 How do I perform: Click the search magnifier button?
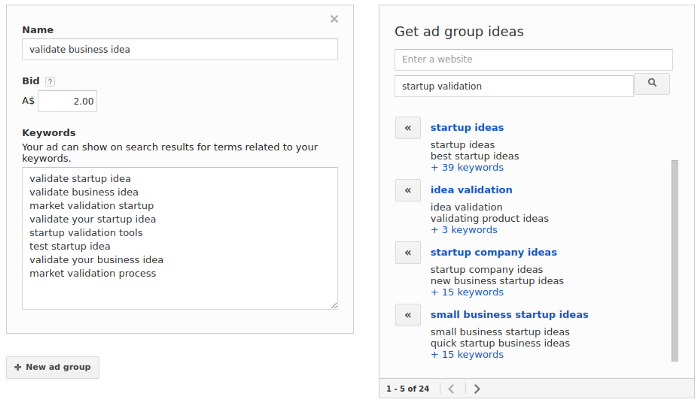653,84
